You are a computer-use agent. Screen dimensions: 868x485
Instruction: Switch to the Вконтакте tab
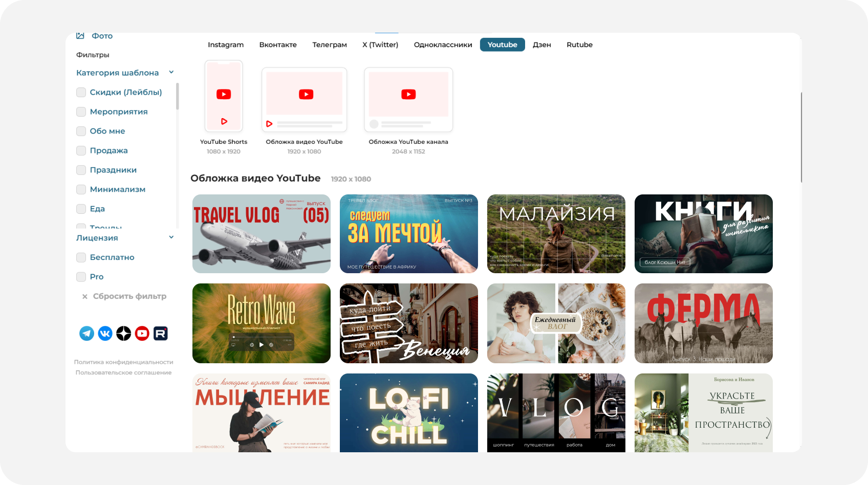(x=278, y=45)
